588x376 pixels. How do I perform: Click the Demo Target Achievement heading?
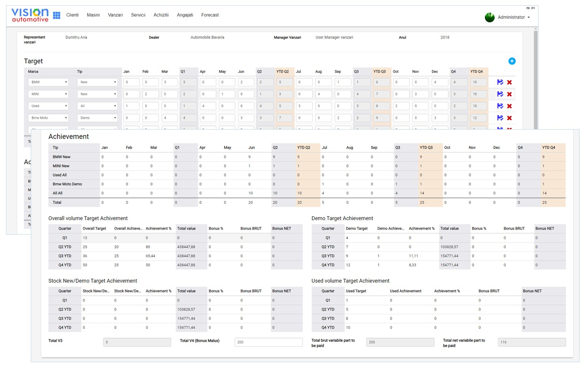click(x=342, y=218)
